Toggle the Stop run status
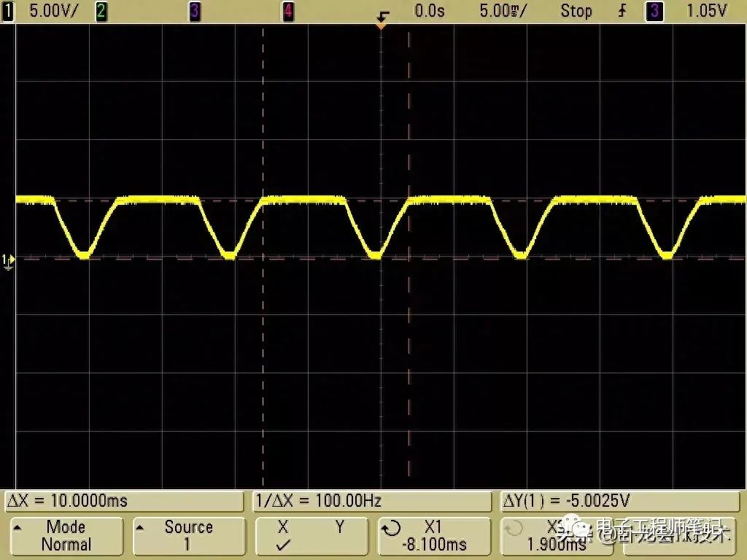 click(576, 11)
